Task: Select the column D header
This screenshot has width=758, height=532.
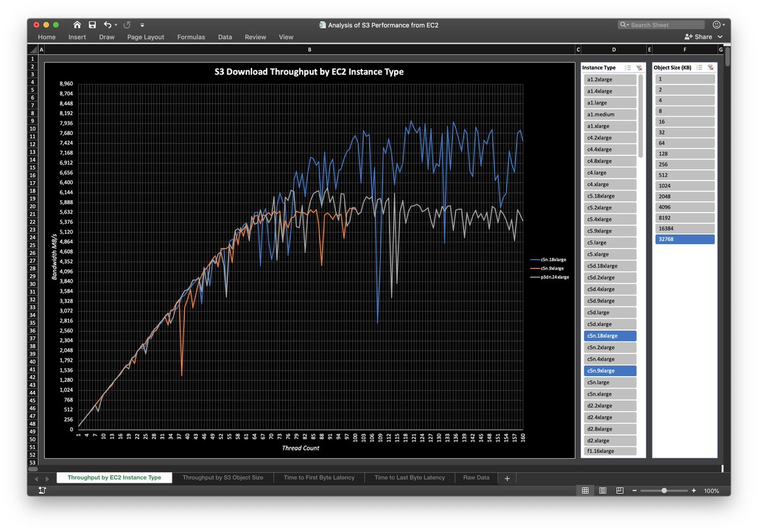Action: (x=614, y=49)
